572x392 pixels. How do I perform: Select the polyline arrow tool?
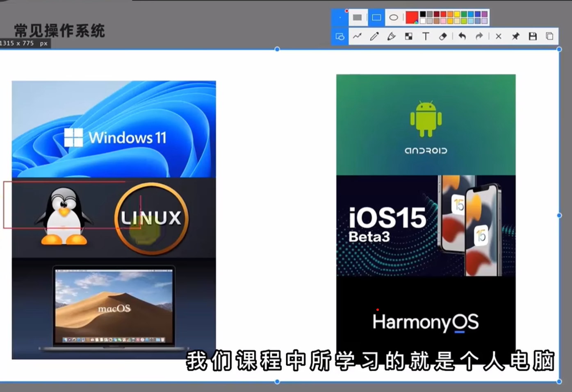[358, 36]
